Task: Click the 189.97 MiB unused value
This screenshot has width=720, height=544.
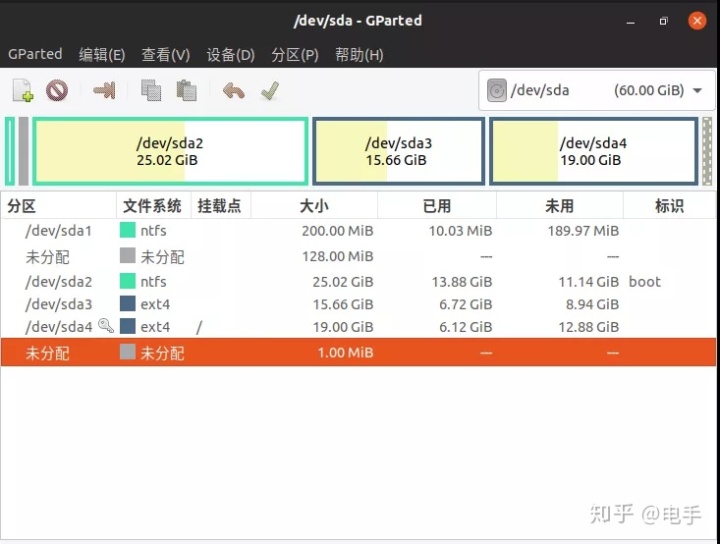Action: [x=583, y=231]
